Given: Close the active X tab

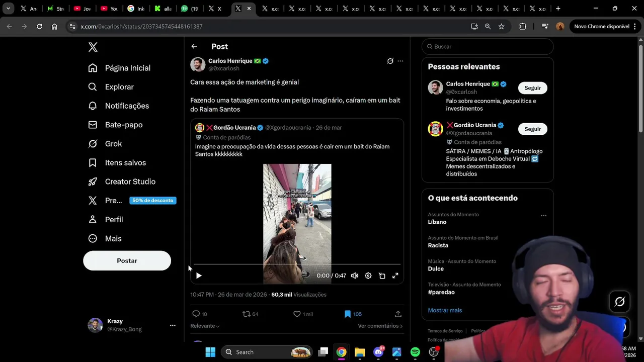Looking at the screenshot, I should 249,9.
